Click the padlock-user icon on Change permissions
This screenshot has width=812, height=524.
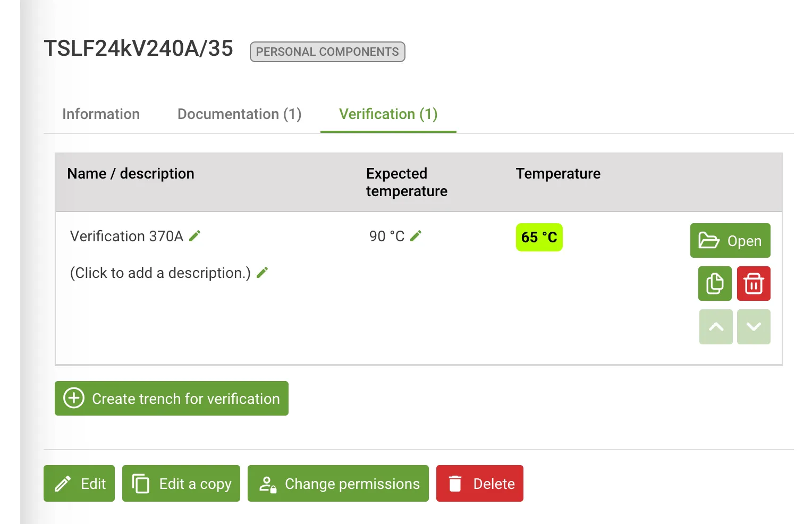point(267,483)
